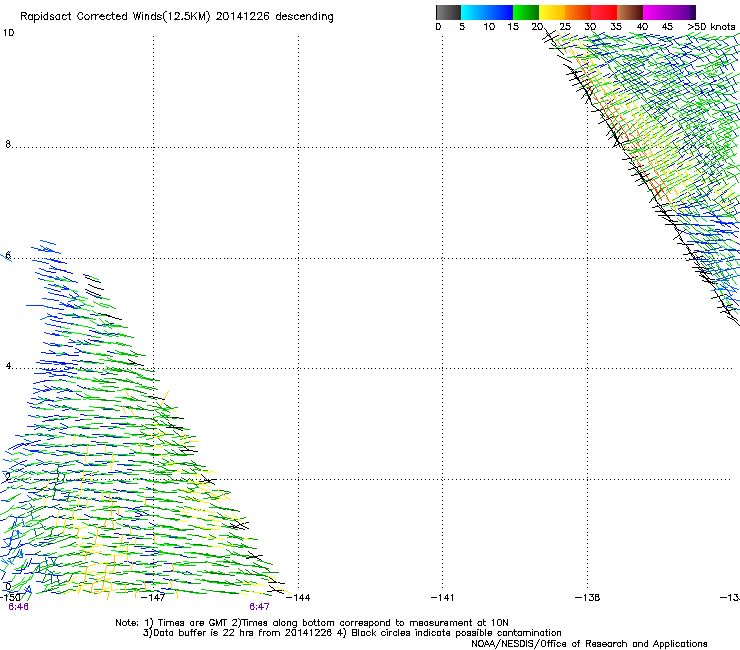The width and height of the screenshot is (740, 650).
Task: Click the '>50 knots' legend label
Action: (x=712, y=27)
